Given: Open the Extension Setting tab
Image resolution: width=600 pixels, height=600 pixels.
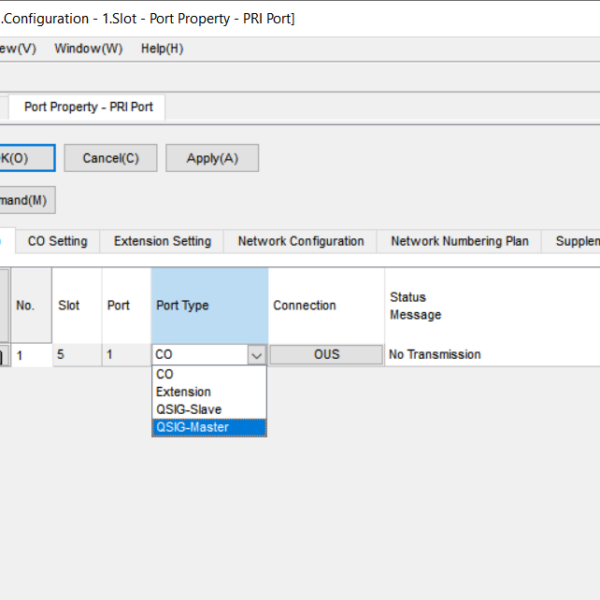Looking at the screenshot, I should coord(162,241).
